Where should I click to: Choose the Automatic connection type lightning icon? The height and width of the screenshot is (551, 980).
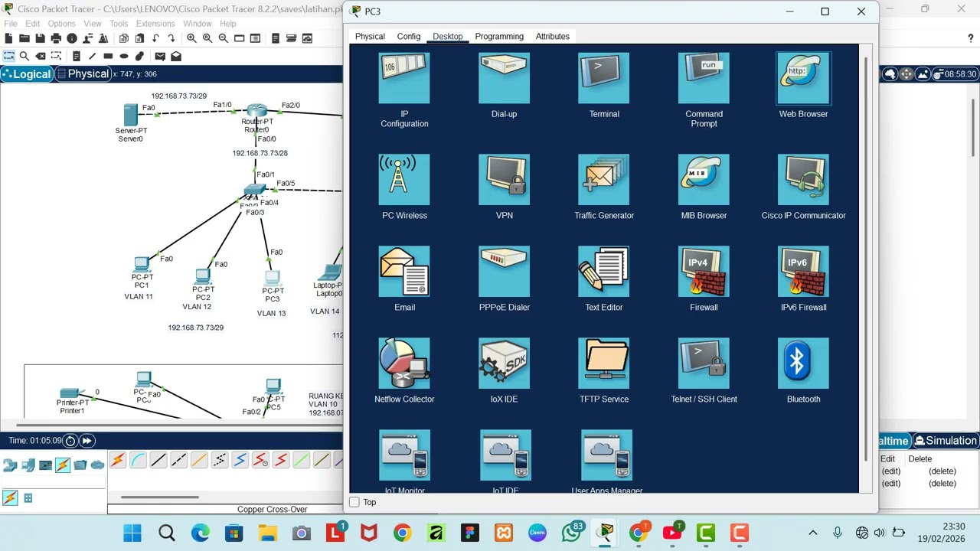118,460
